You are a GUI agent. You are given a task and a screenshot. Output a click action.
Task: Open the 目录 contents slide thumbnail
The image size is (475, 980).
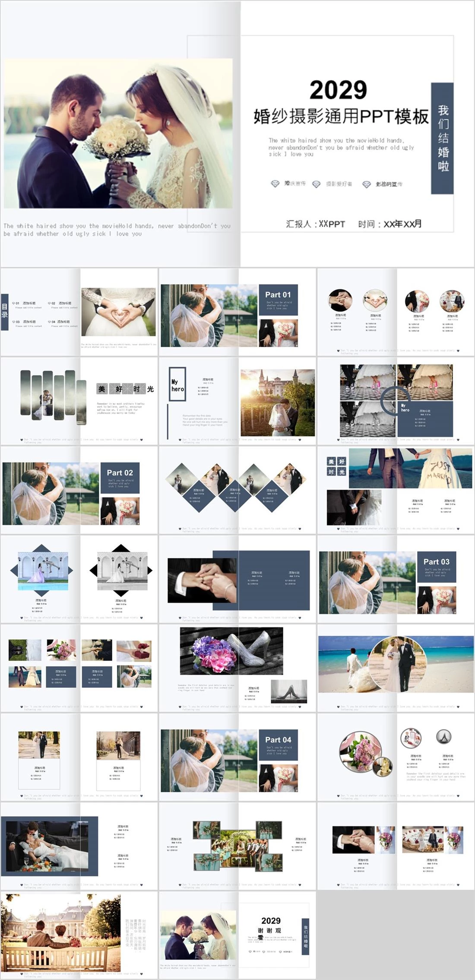(x=79, y=312)
